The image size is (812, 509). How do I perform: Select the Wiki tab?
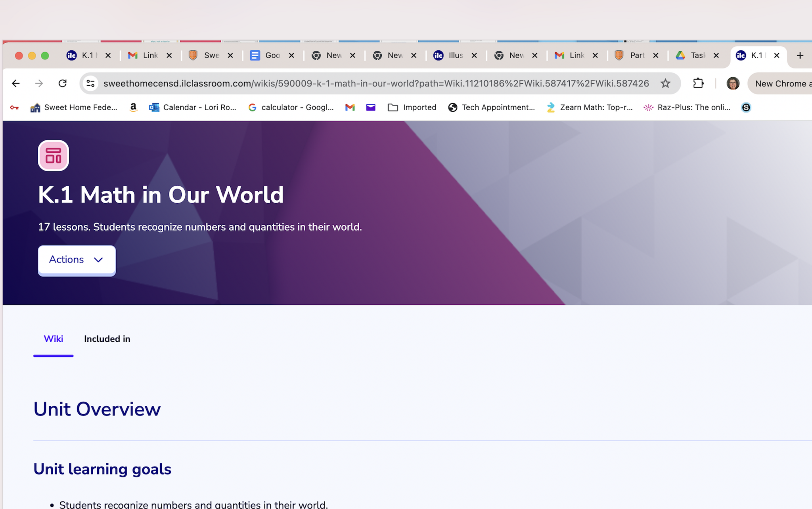coord(53,339)
